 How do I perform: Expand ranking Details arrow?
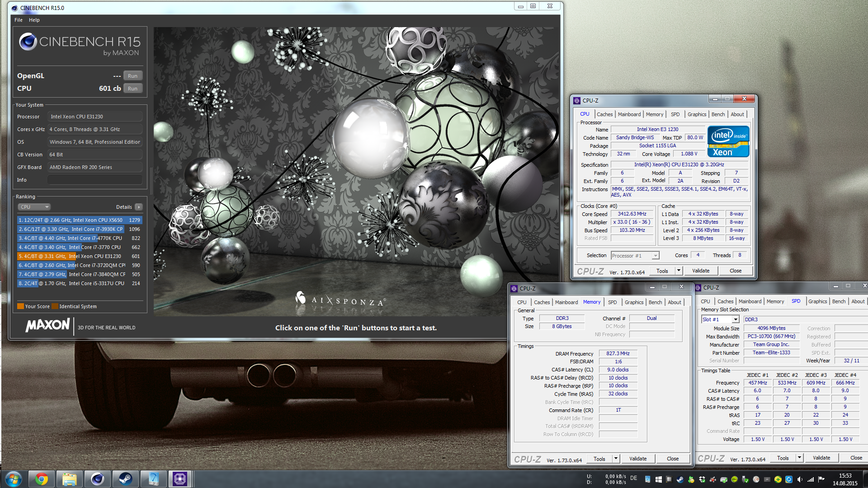[139, 207]
